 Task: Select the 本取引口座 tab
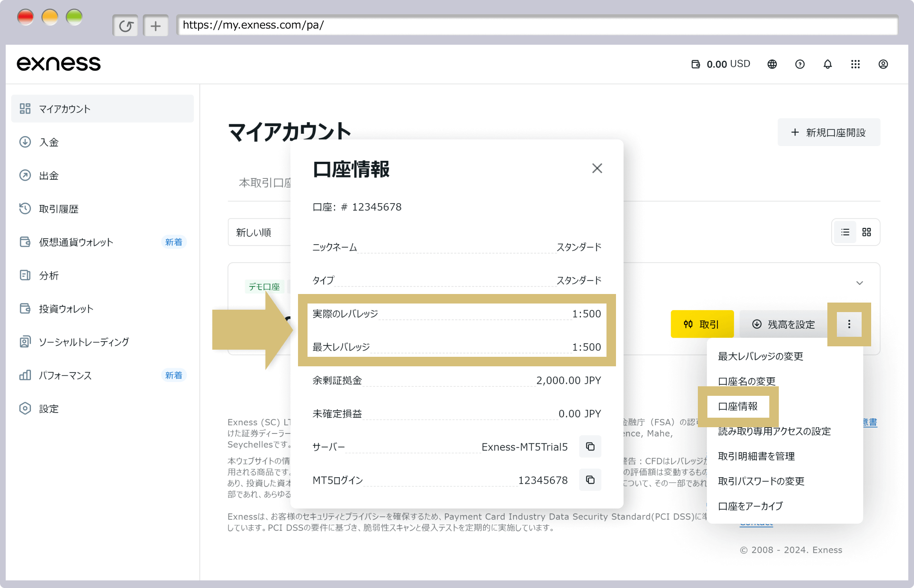[265, 183]
